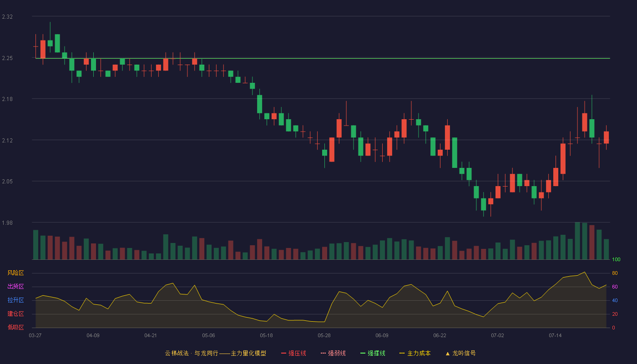Screen dimensions: 637x364
Task: Toggle the yellow dashed 主力成本 legend marker
Action: (x=402, y=353)
